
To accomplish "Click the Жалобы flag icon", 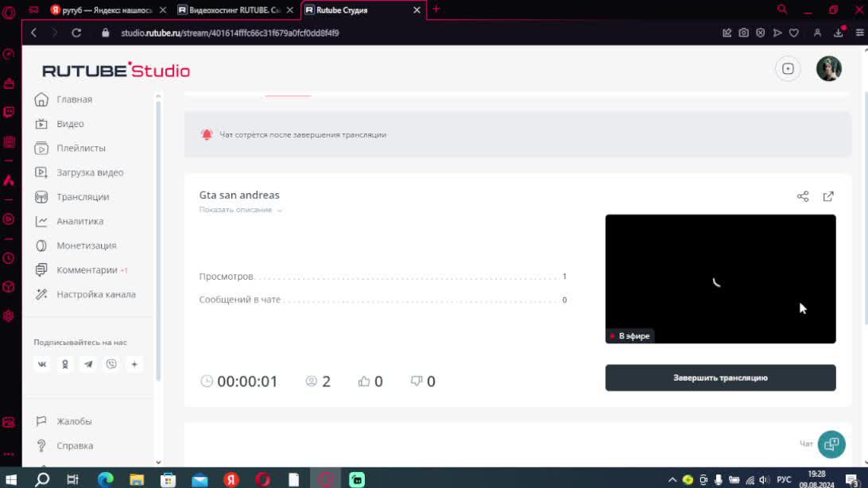I will click(41, 421).
